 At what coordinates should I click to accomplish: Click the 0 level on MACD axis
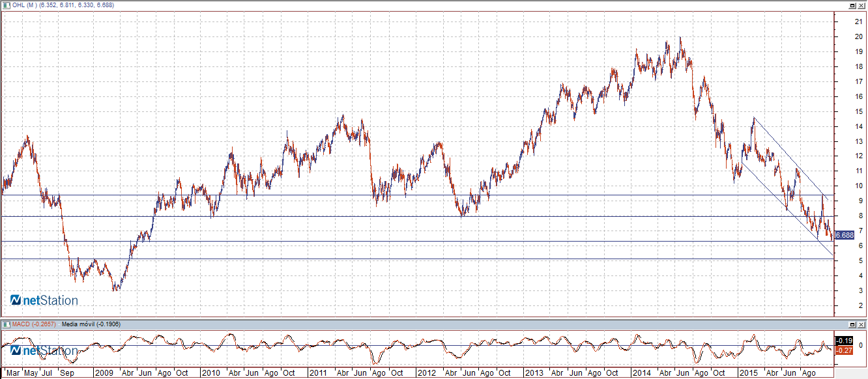861,345
